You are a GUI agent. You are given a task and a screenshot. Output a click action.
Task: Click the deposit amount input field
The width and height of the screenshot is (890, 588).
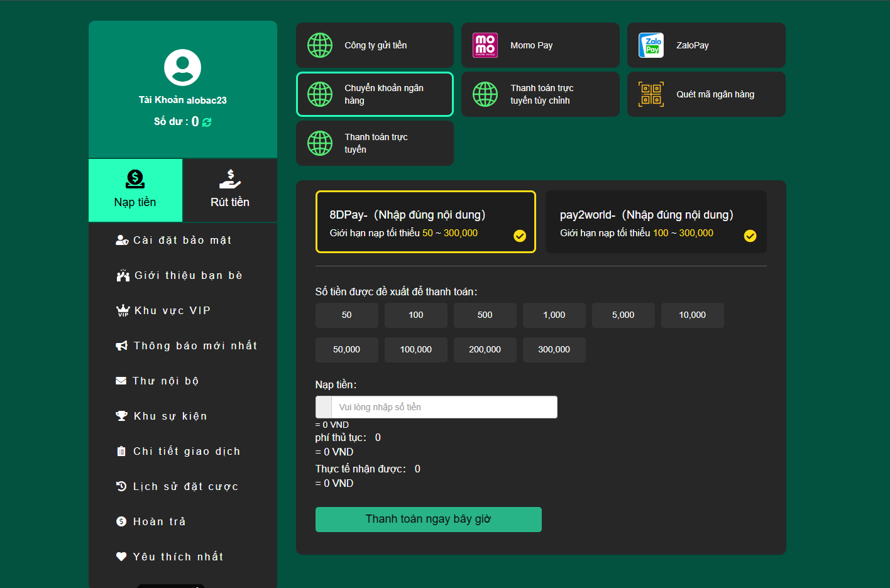pos(444,407)
